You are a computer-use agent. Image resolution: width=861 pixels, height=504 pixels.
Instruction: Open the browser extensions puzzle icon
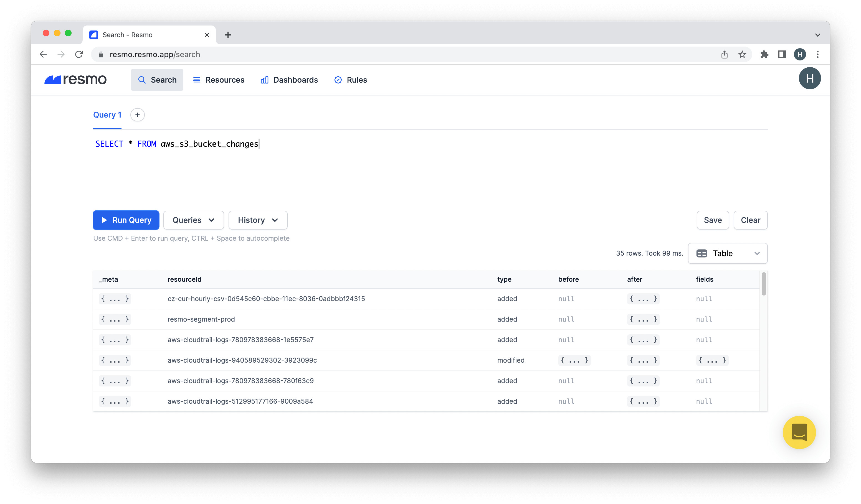[764, 54]
